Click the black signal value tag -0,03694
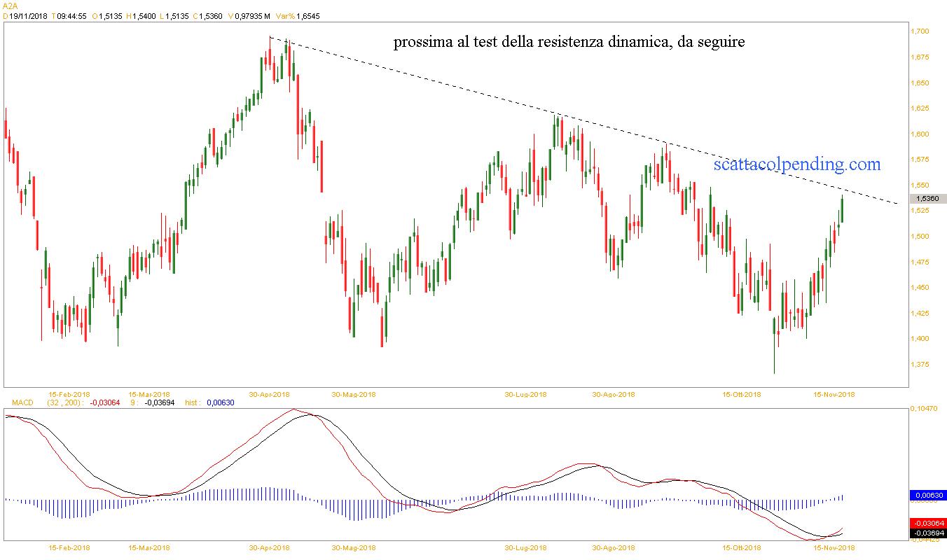 (x=927, y=533)
